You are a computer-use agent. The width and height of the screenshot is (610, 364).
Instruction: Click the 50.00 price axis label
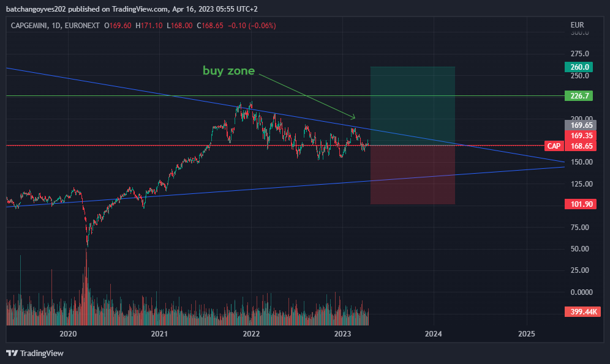tap(579, 248)
